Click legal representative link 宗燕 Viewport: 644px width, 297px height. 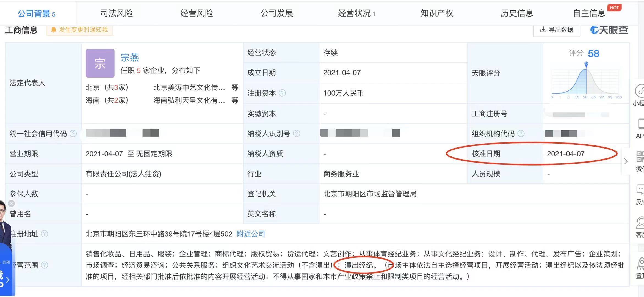tap(129, 57)
